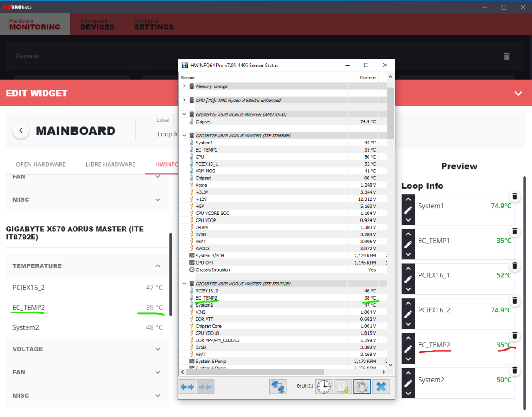This screenshot has height=417, width=532.
Task: Edit the PCIEX16_1 preview item
Action: pyautogui.click(x=408, y=279)
